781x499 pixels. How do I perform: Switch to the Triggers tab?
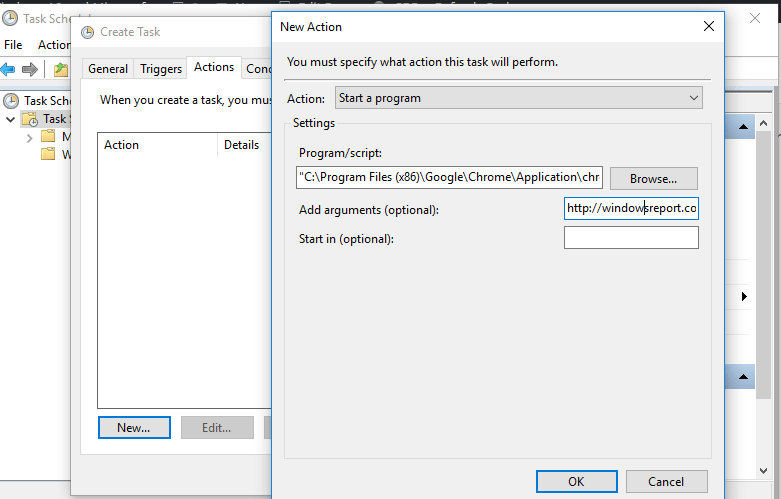pyautogui.click(x=161, y=68)
